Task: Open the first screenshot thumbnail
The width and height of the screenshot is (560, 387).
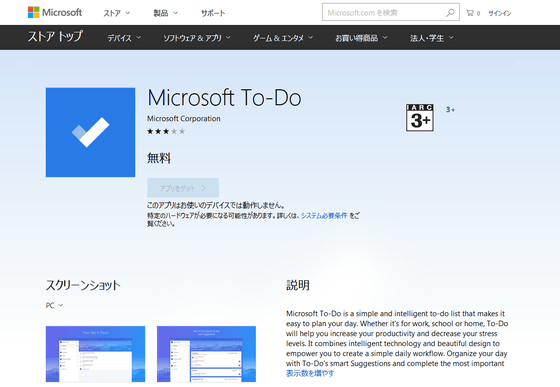Action: pyautogui.click(x=95, y=354)
